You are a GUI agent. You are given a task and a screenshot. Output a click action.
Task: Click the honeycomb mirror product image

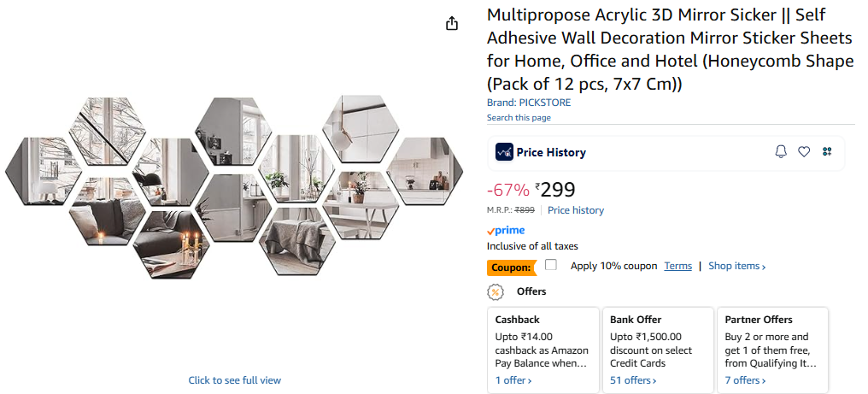235,186
